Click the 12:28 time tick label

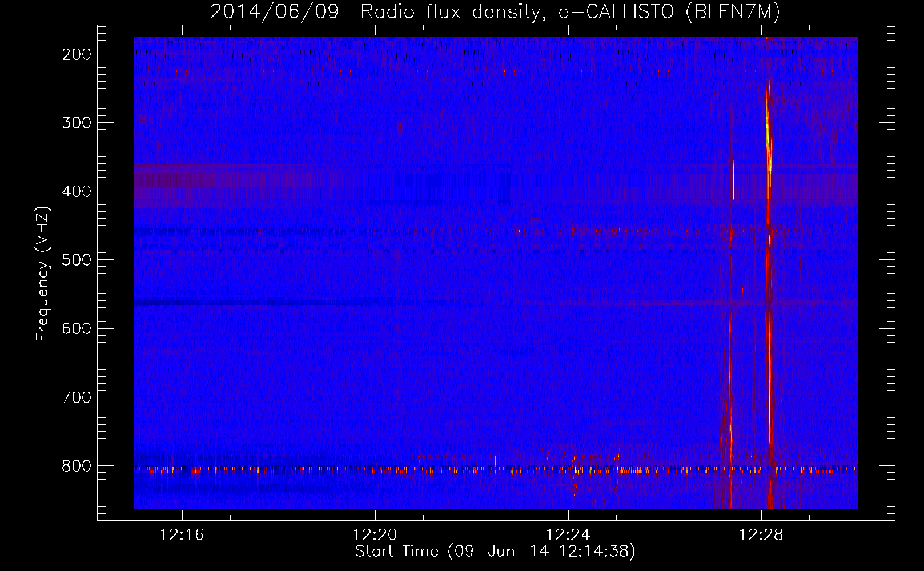tap(761, 535)
